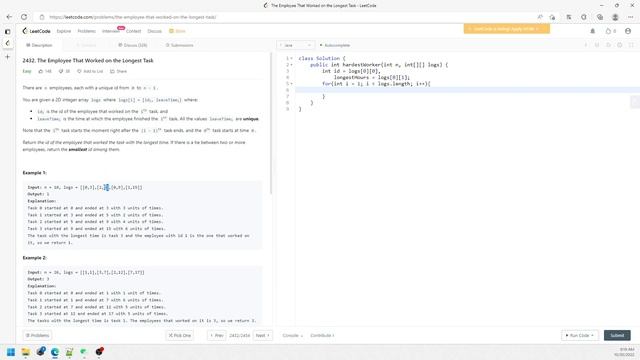Click code line 'int id = logs[0][0],'
Screen dimensions: 640x360
[351, 71]
